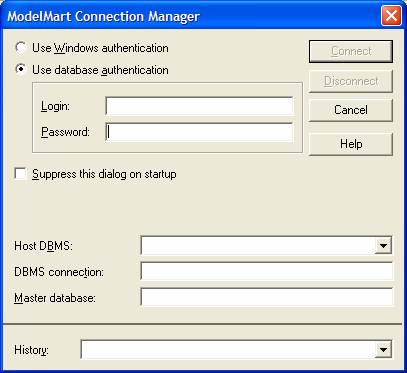
Task: Click the Disconnect button
Action: [x=351, y=81]
